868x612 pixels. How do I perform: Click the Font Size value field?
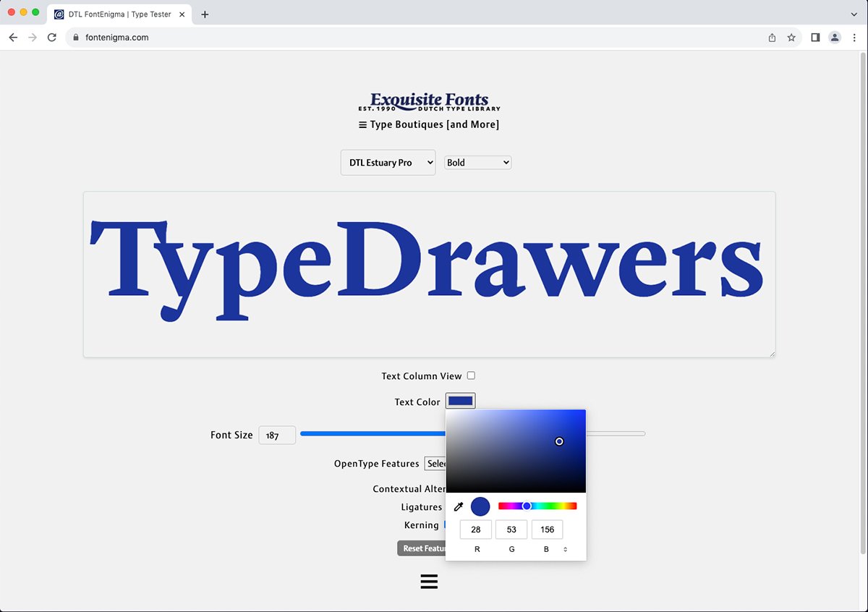click(x=277, y=435)
